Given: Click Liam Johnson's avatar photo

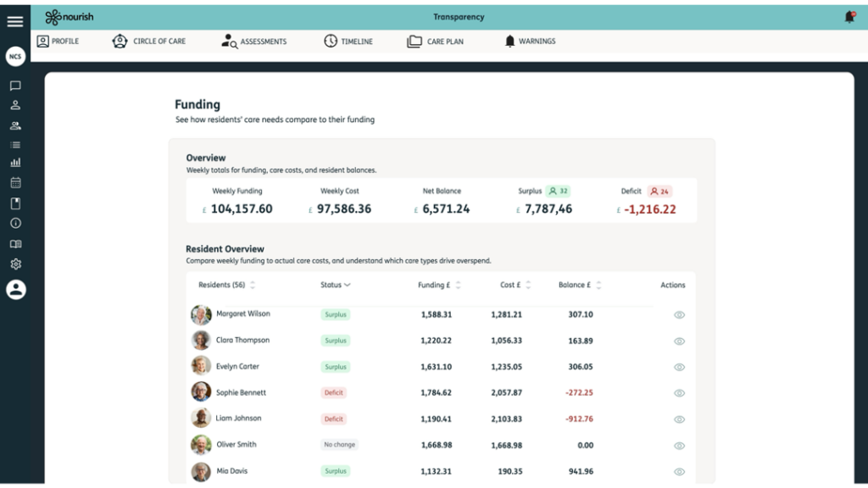Looking at the screenshot, I should click(x=201, y=419).
